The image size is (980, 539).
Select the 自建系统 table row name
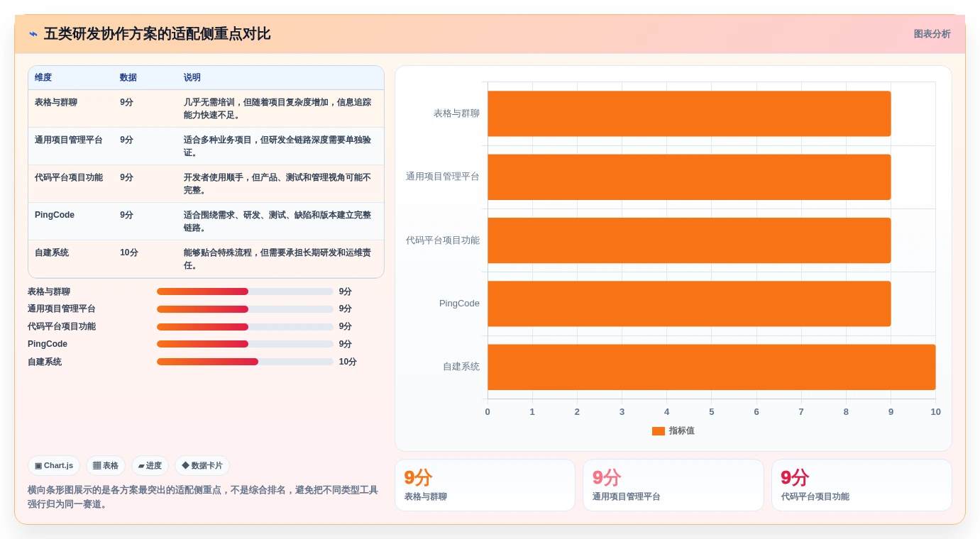click(x=52, y=252)
